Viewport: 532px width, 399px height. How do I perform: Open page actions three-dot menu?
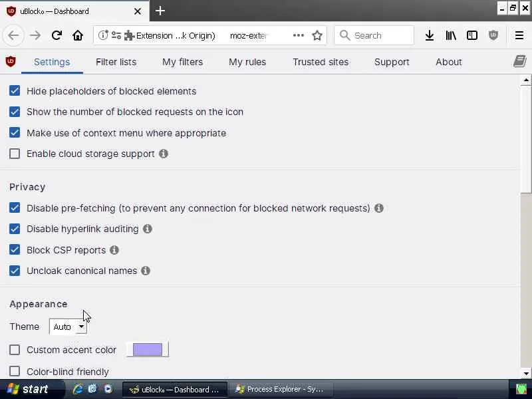point(298,35)
